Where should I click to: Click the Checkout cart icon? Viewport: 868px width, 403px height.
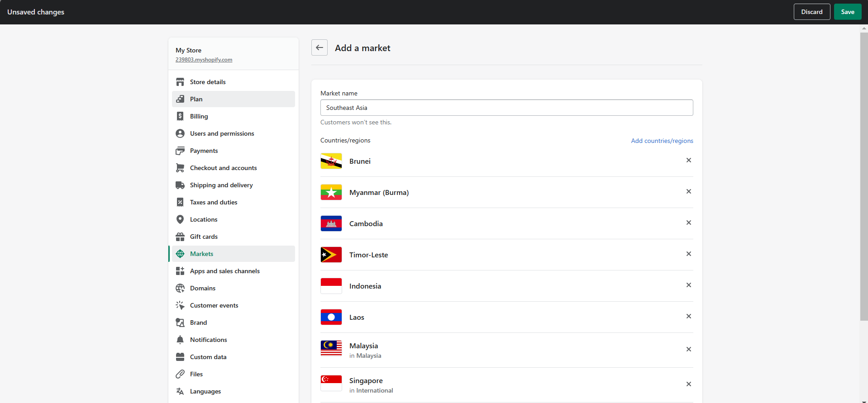coord(180,168)
